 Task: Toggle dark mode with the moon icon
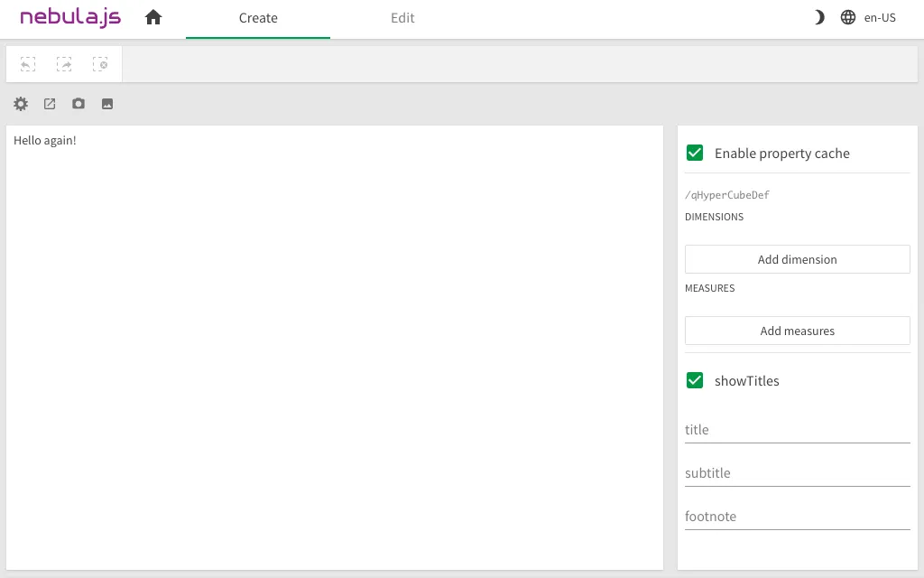tap(819, 17)
